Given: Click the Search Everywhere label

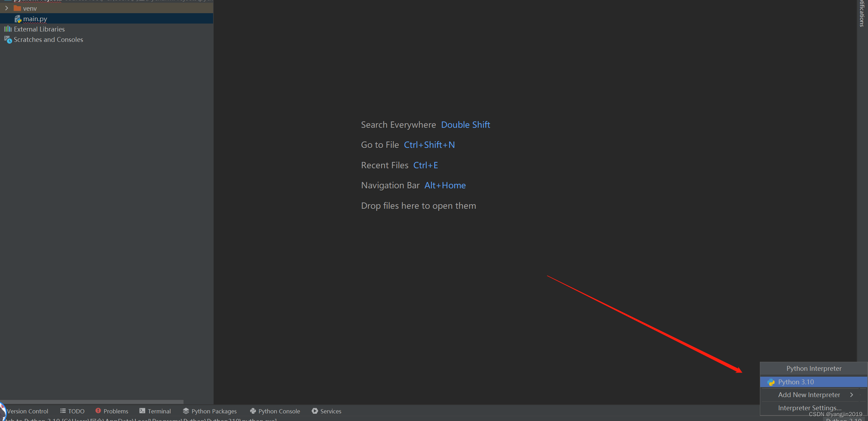Looking at the screenshot, I should click(x=398, y=125).
